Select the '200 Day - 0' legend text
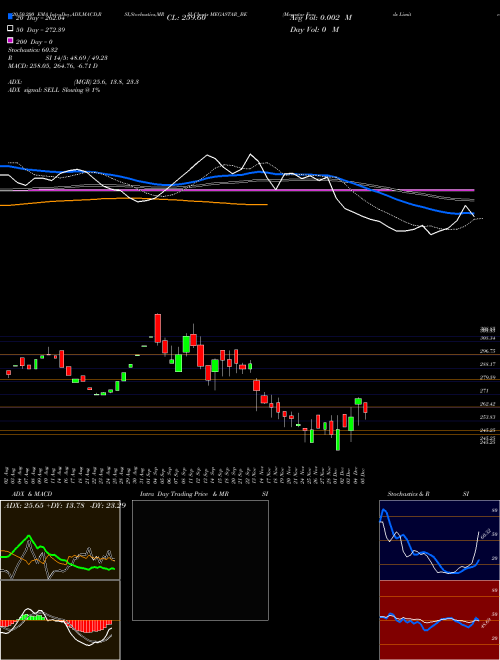 coord(34,42)
